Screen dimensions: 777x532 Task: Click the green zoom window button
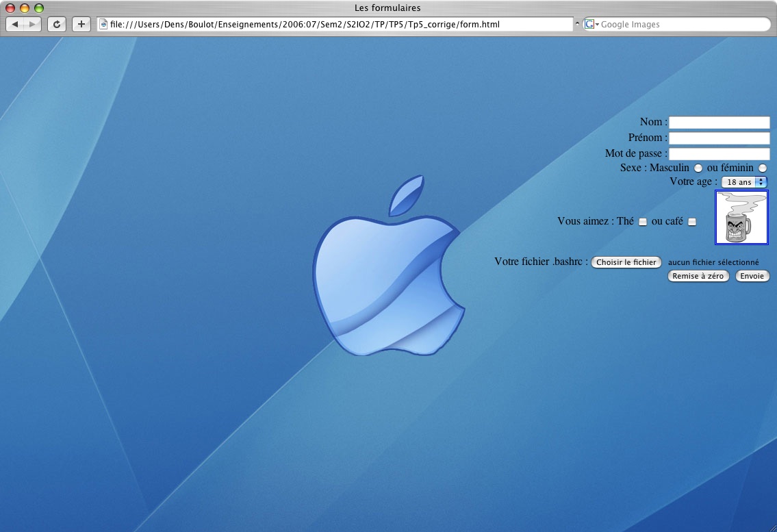click(x=38, y=8)
